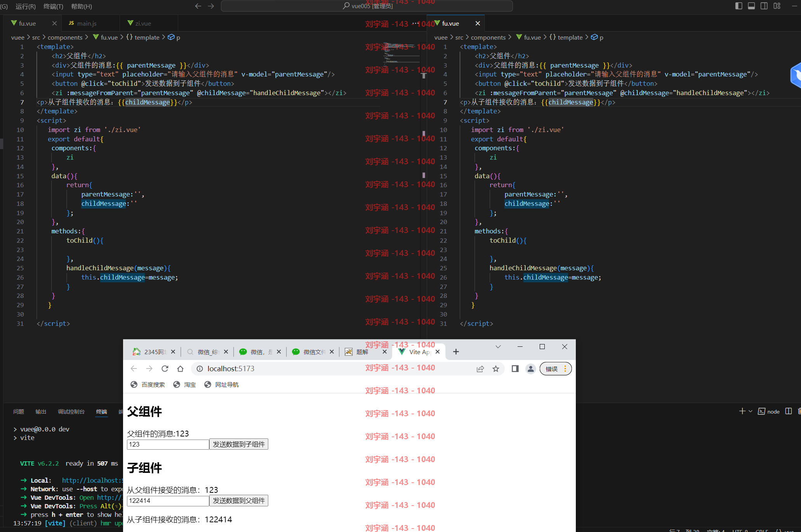Go to browser home page
The height and width of the screenshot is (532, 801).
(x=180, y=369)
